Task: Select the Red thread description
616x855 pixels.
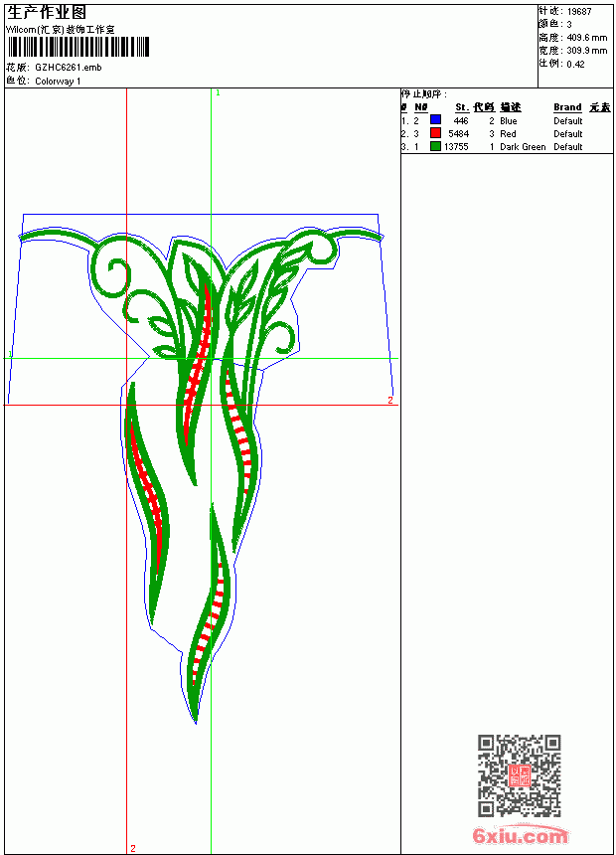Action: click(508, 133)
